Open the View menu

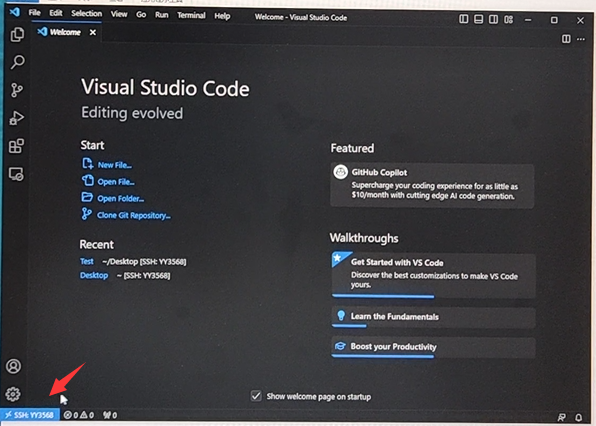click(119, 14)
